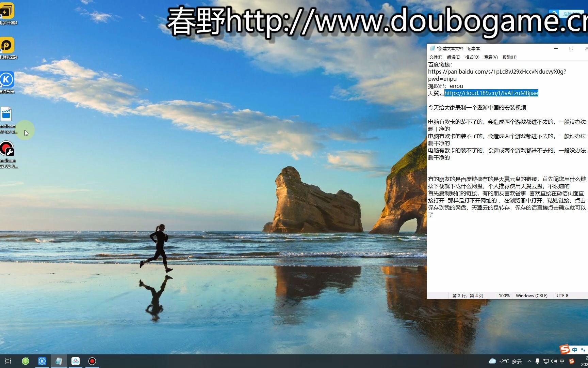Click the pan.baidu.com URL line
Image resolution: width=588 pixels, height=368 pixels.
click(x=497, y=72)
